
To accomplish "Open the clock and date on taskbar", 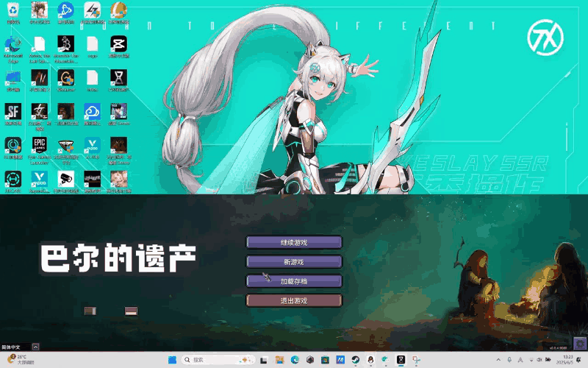I will click(x=564, y=360).
